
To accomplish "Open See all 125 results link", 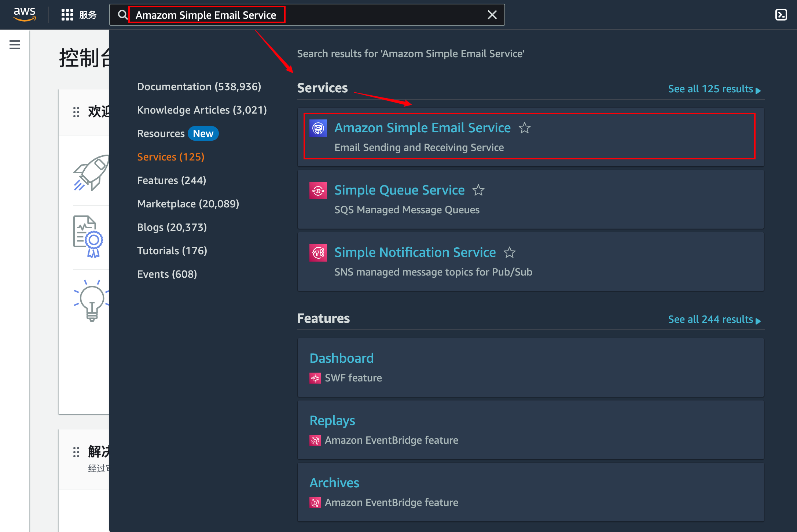I will pos(714,89).
